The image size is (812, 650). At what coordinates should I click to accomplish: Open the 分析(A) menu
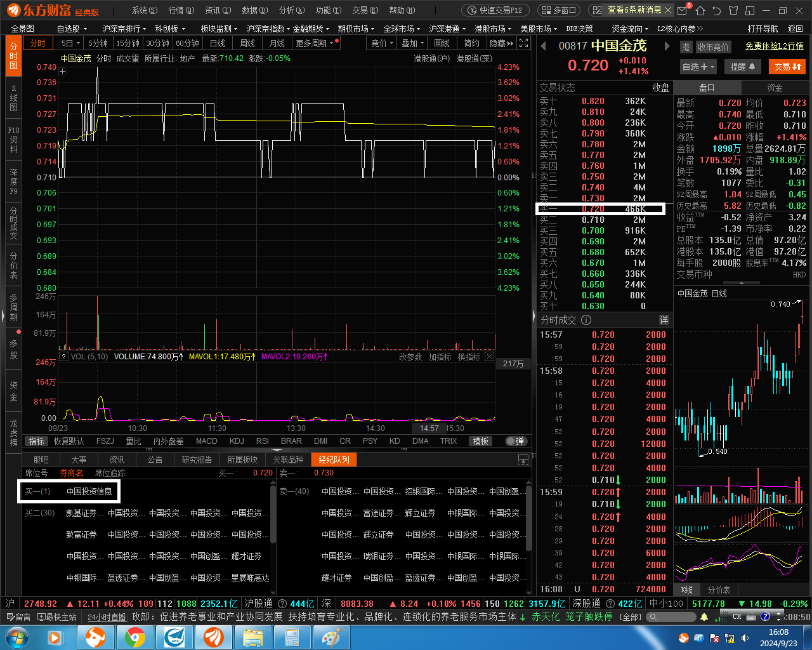click(291, 10)
